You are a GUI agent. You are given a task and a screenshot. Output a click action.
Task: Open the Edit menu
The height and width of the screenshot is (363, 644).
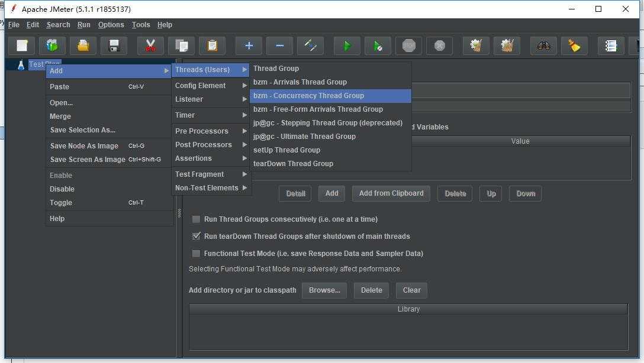tap(33, 25)
